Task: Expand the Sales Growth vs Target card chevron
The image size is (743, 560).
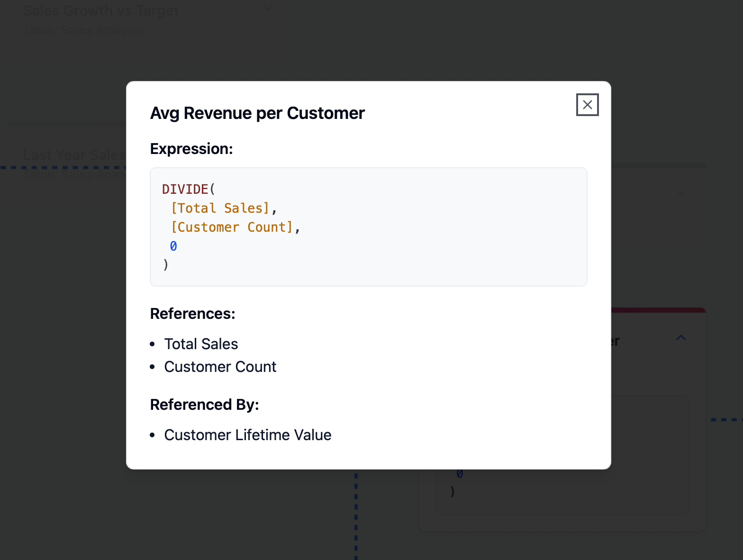Action: pyautogui.click(x=268, y=7)
